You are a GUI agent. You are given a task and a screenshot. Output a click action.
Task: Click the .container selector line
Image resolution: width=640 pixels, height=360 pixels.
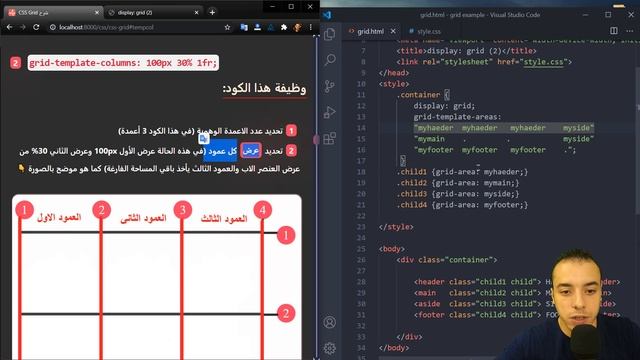(422, 95)
